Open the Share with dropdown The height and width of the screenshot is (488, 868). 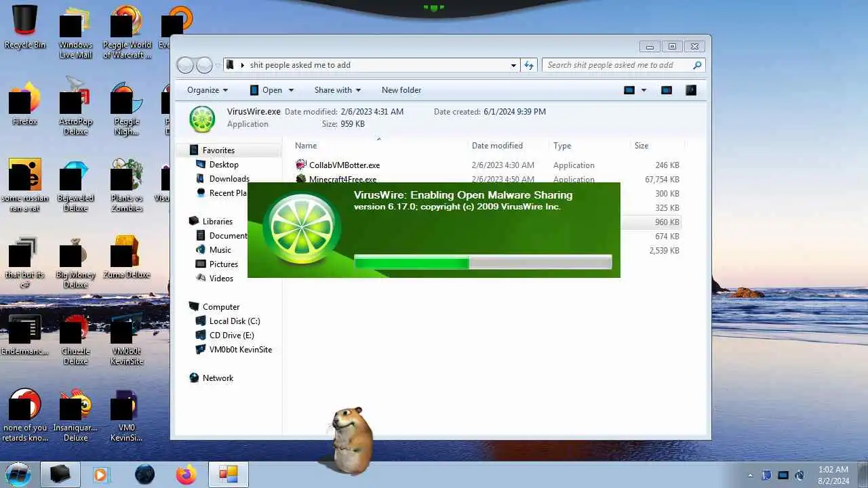(337, 89)
